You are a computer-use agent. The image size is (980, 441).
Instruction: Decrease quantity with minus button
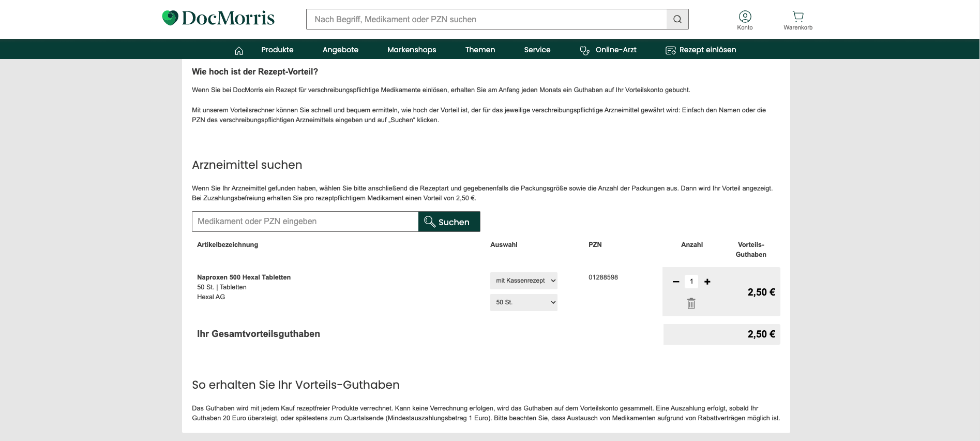(x=675, y=282)
